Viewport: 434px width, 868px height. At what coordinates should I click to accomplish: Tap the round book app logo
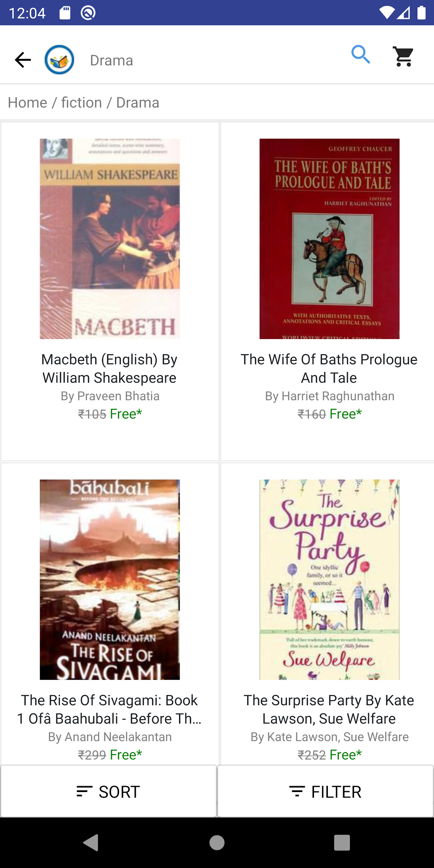pyautogui.click(x=59, y=60)
